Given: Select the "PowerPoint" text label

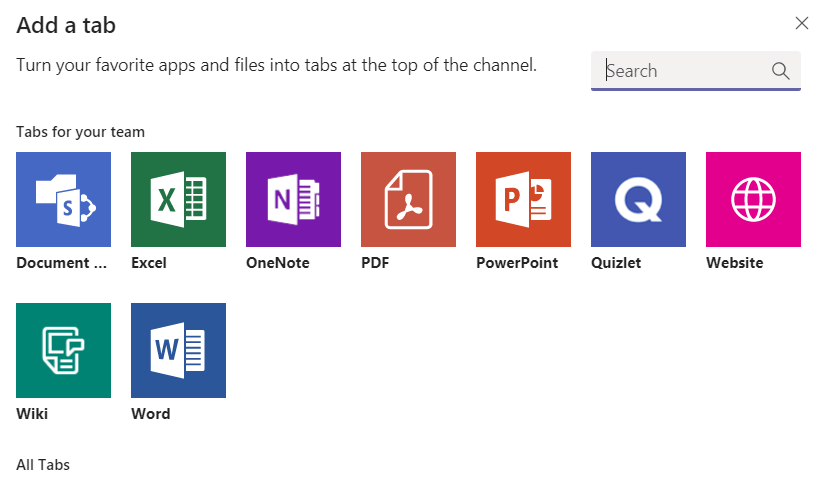Looking at the screenshot, I should click(516, 263).
